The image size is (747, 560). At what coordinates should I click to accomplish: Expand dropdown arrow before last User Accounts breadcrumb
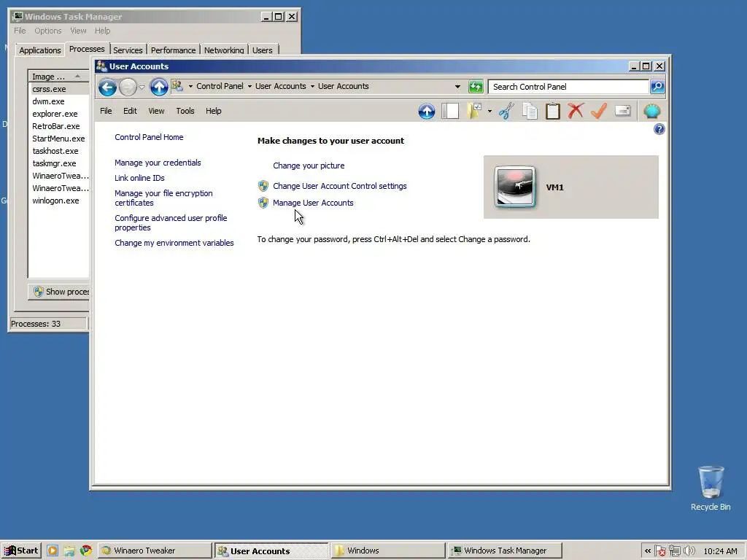[x=312, y=87]
